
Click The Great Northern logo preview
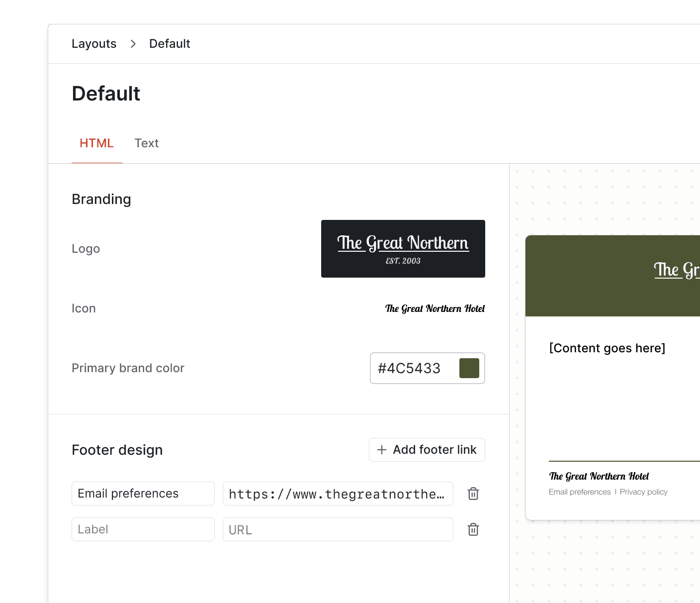click(x=403, y=248)
